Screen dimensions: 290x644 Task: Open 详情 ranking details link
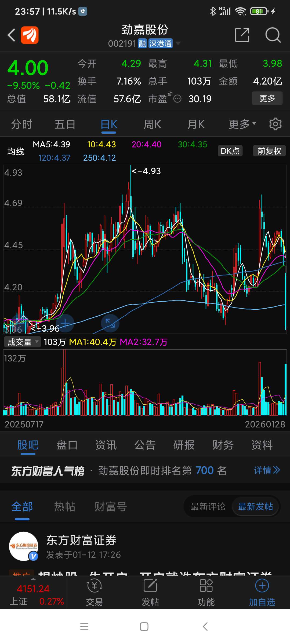(x=267, y=470)
